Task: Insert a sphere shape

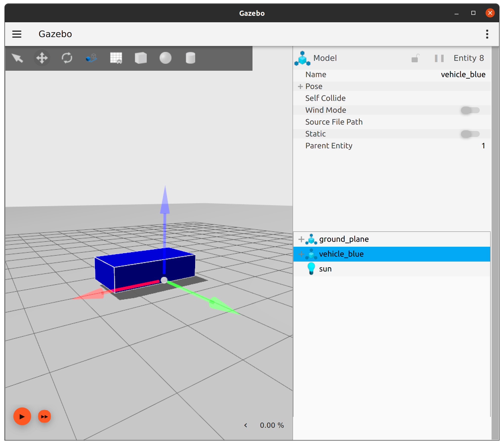Action: 166,58
